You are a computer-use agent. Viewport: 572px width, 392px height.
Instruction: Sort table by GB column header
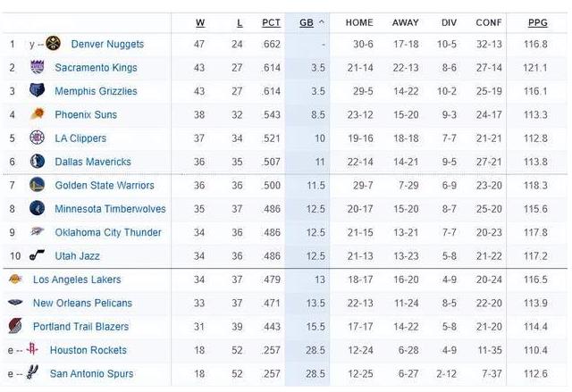[307, 21]
